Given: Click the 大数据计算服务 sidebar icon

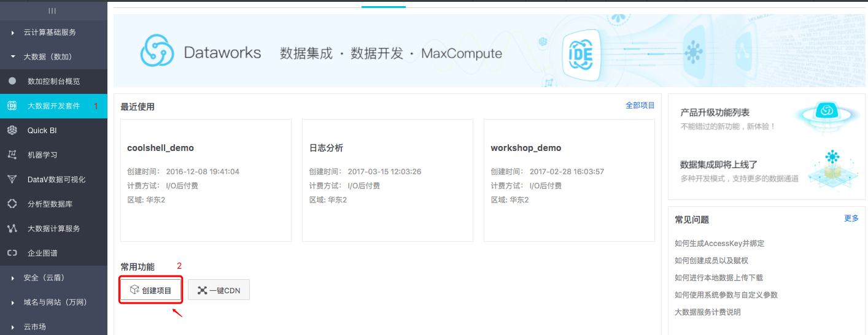Looking at the screenshot, I should click(12, 228).
